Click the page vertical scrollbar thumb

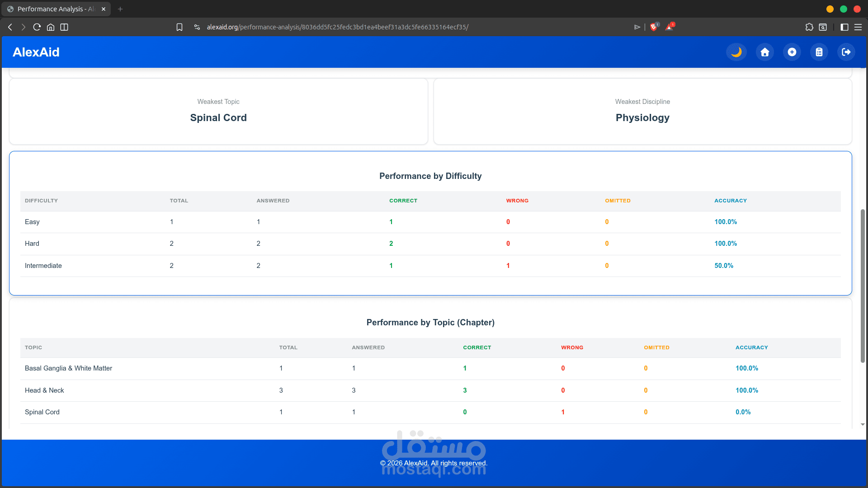tap(863, 286)
